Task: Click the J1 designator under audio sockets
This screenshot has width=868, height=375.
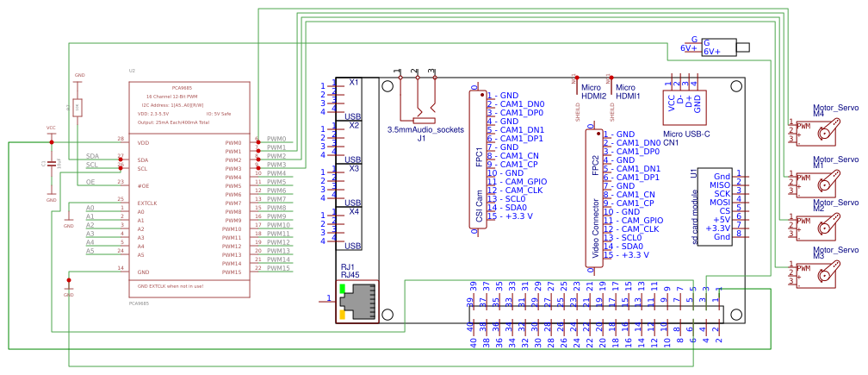Action: point(421,139)
